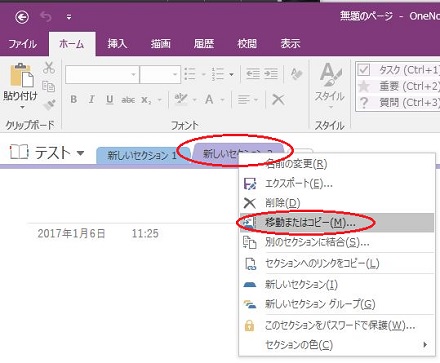Image resolution: width=440 pixels, height=363 pixels.
Task: Click the delete X icon in font group
Action: coord(278,99)
